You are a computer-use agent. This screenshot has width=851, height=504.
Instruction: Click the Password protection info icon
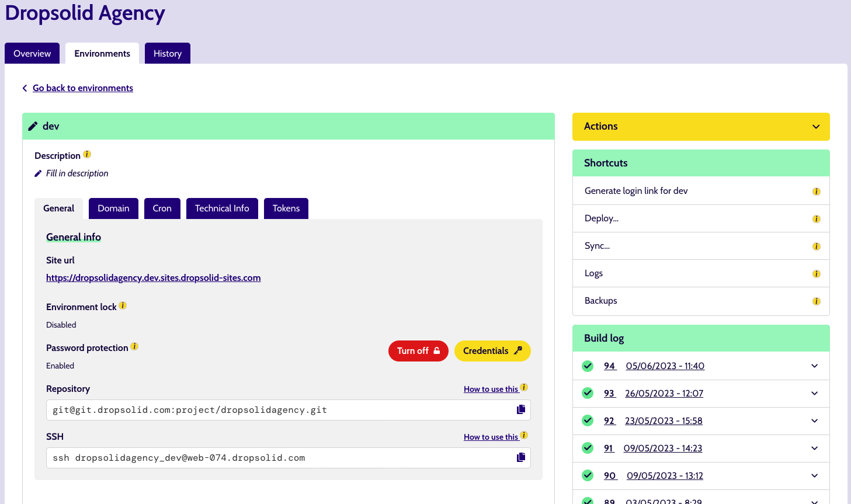134,346
